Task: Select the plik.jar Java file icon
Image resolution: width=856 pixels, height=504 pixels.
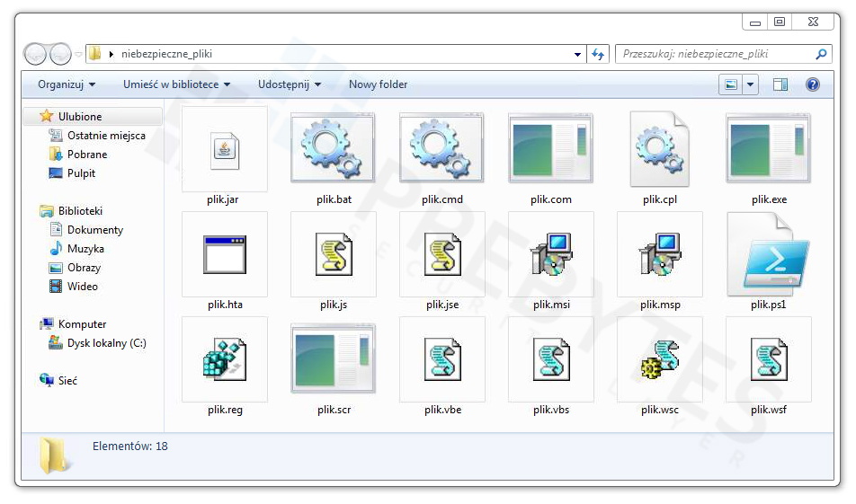Action: pyautogui.click(x=225, y=149)
